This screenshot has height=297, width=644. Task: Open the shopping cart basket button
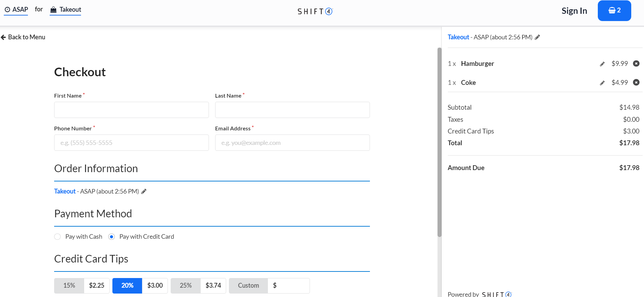614,11
